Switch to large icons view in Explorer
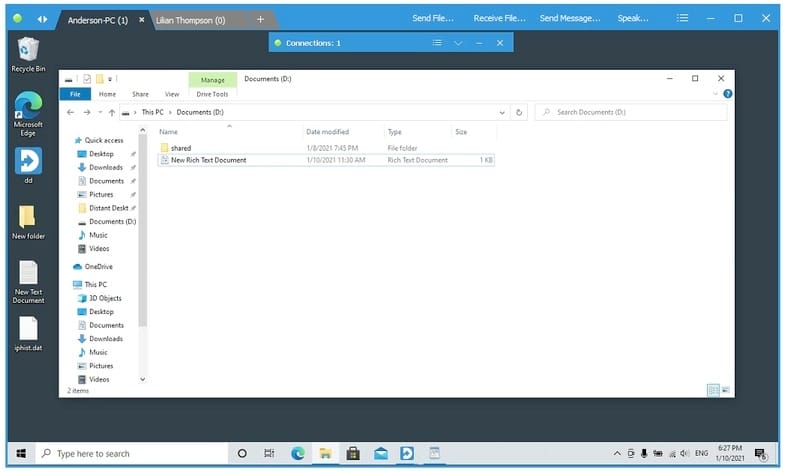 pyautogui.click(x=725, y=389)
